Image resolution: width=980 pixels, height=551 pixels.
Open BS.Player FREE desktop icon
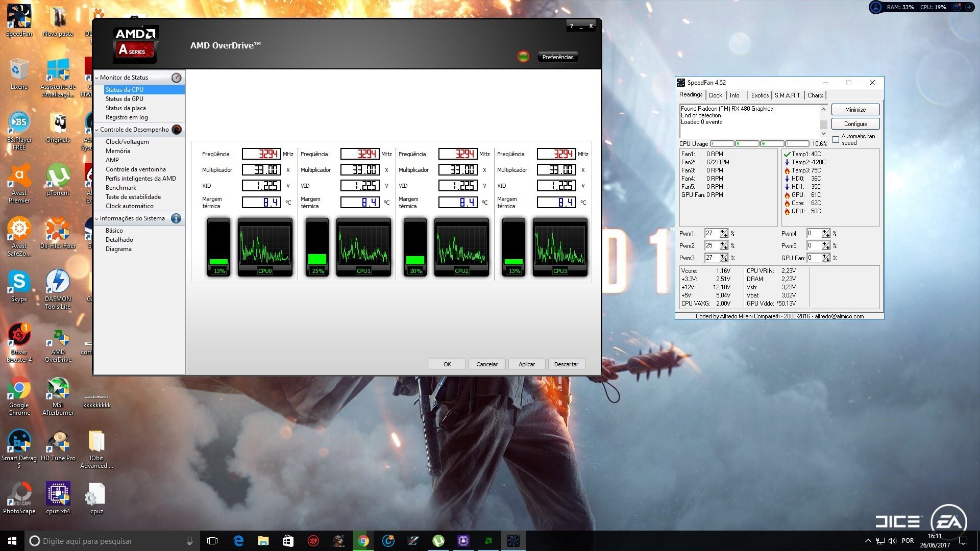tap(19, 131)
